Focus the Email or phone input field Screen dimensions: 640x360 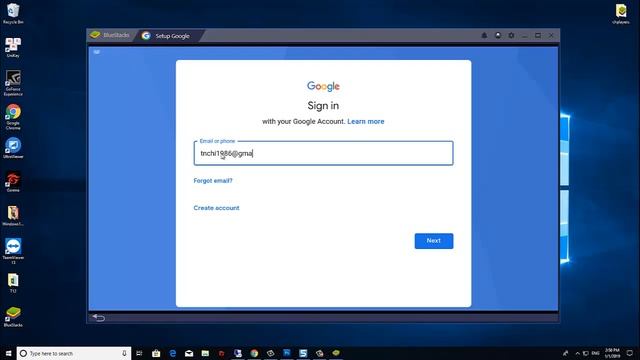click(323, 153)
